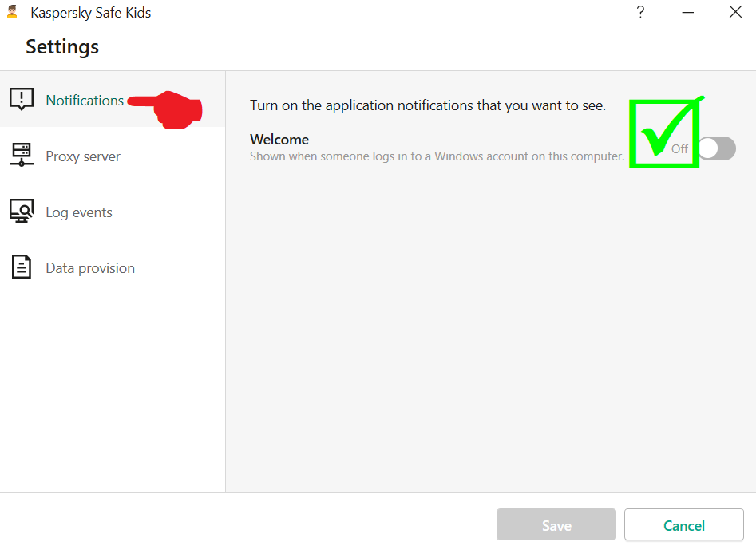This screenshot has height=554, width=756.
Task: Go to the Data provision section
Action: pos(90,268)
